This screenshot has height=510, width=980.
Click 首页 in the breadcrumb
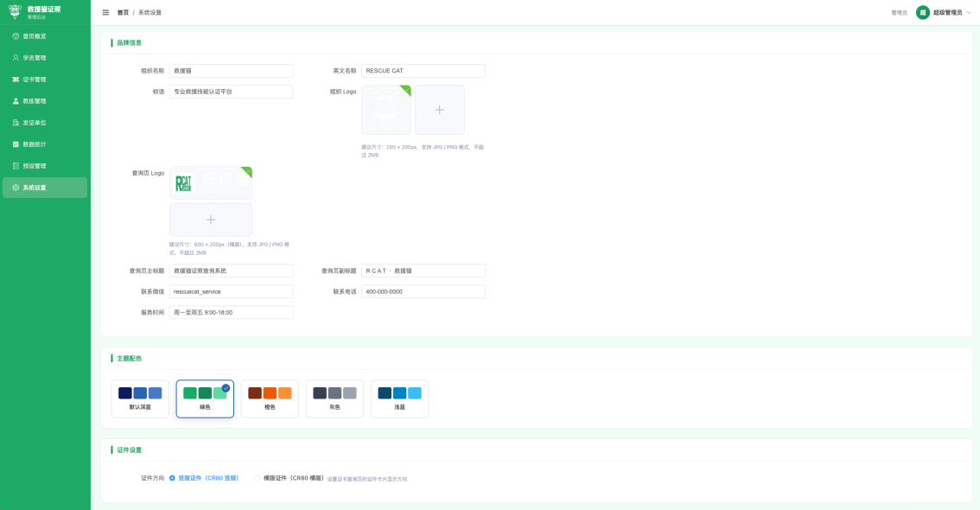tap(123, 13)
